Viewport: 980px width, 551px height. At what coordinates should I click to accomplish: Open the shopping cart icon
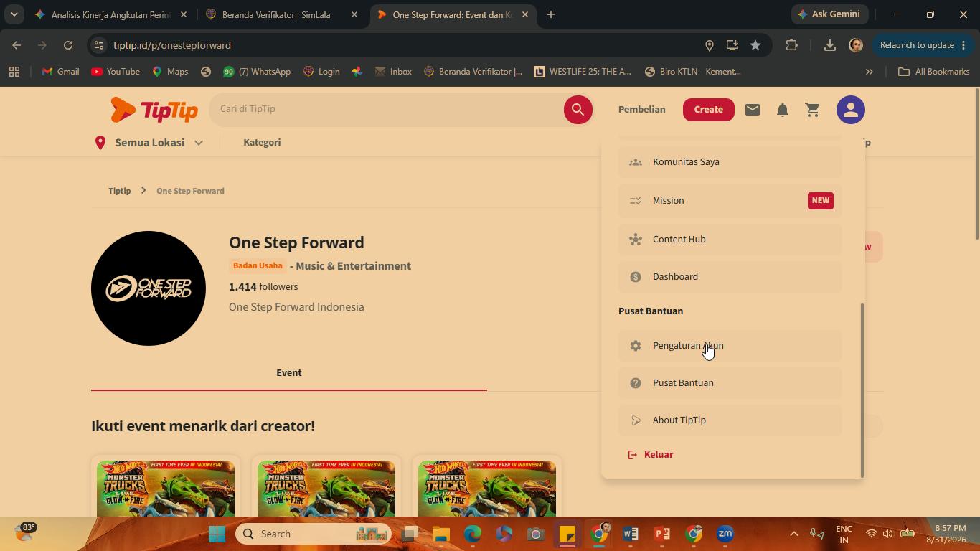813,110
